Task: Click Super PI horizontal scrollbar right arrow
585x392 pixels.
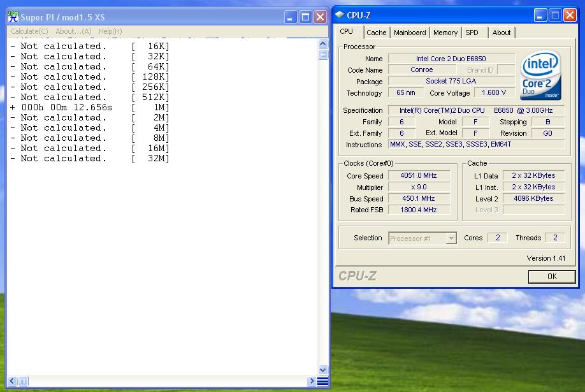Action: tap(312, 381)
